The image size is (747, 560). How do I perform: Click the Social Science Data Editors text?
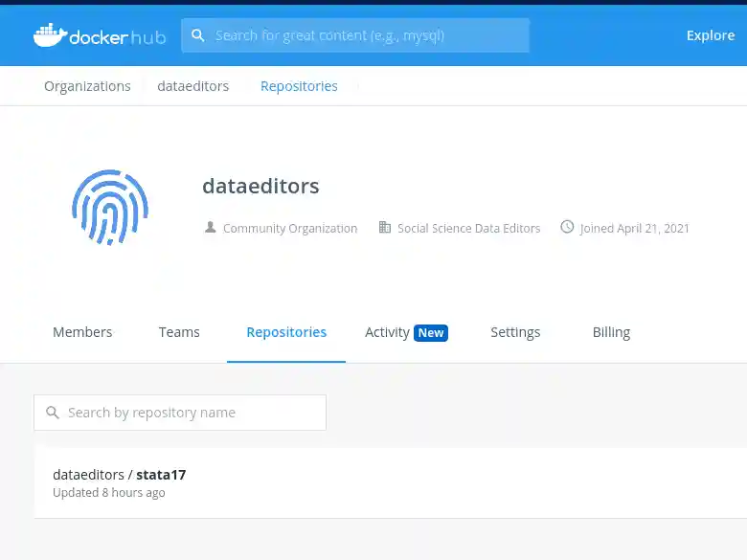[468, 229]
